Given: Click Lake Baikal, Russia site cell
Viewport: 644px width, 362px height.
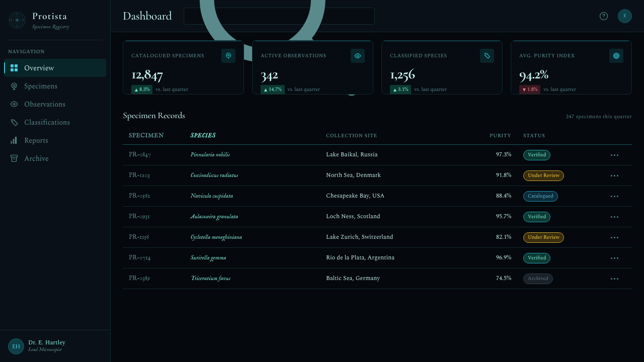Looking at the screenshot, I should [x=352, y=154].
